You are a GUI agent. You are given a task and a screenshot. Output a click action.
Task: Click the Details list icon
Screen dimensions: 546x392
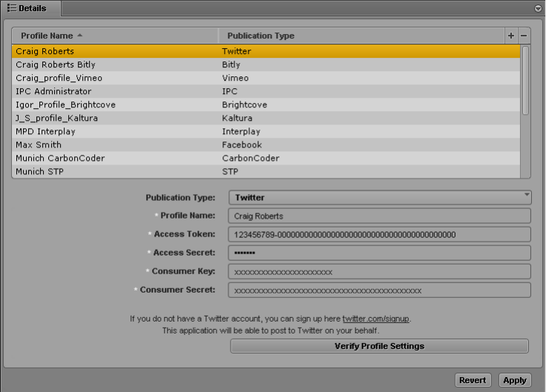click(x=11, y=7)
